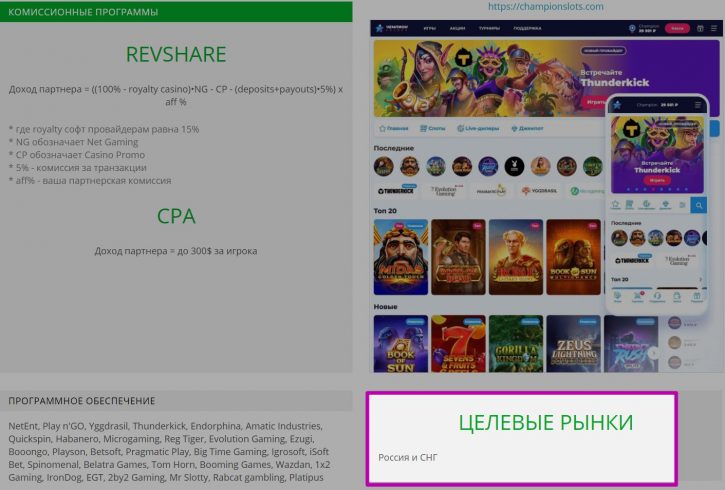Click the Yggdrasil provider logo
This screenshot has height=490, width=725.
click(x=540, y=190)
